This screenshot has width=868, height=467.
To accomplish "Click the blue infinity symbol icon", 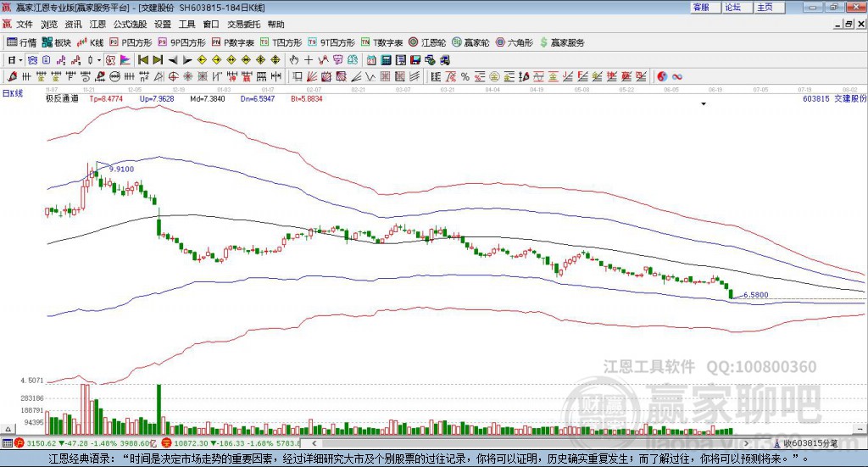I will coord(677,76).
